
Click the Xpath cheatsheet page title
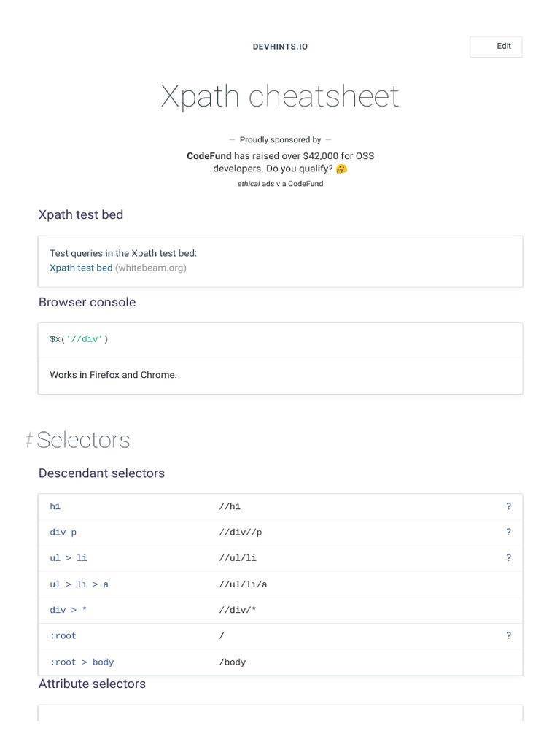pyautogui.click(x=280, y=96)
